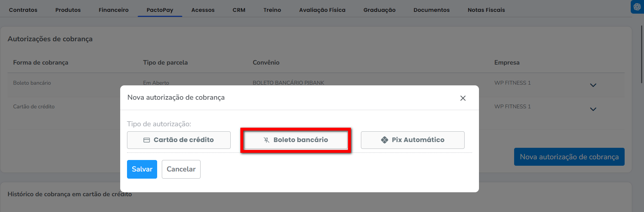
Task: Click the Boleto bancário pin icon
Action: (266, 140)
